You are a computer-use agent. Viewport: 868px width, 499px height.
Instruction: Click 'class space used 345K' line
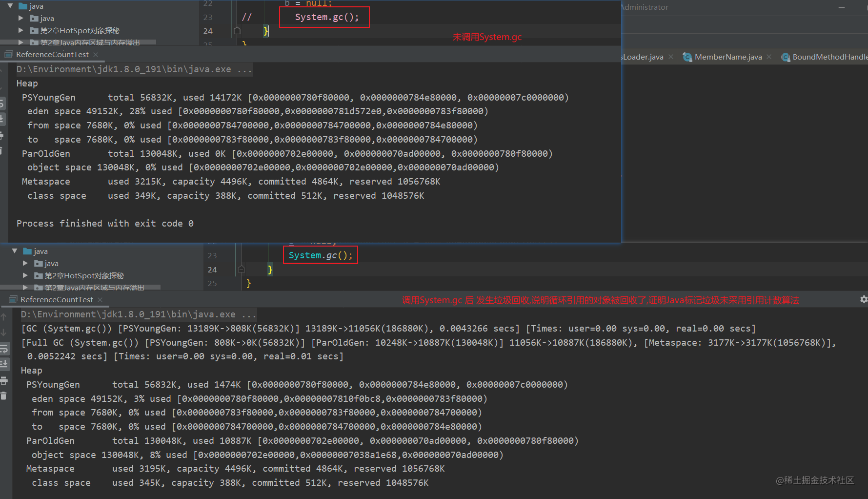[x=230, y=483]
